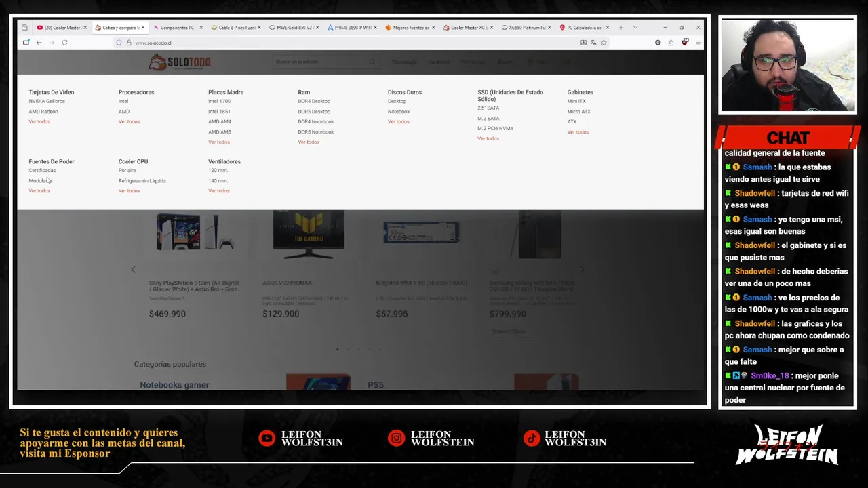This screenshot has height=488, width=868.
Task: Open Desktop under Discos Duros
Action: coord(397,101)
